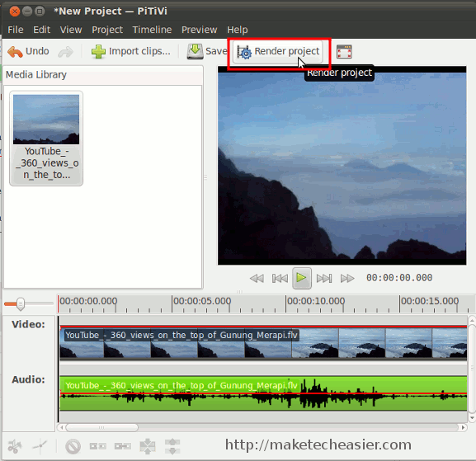Click the Import clips plus icon

click(98, 51)
